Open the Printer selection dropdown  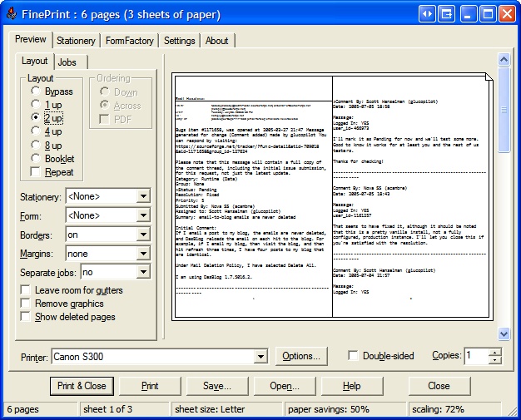coord(260,357)
